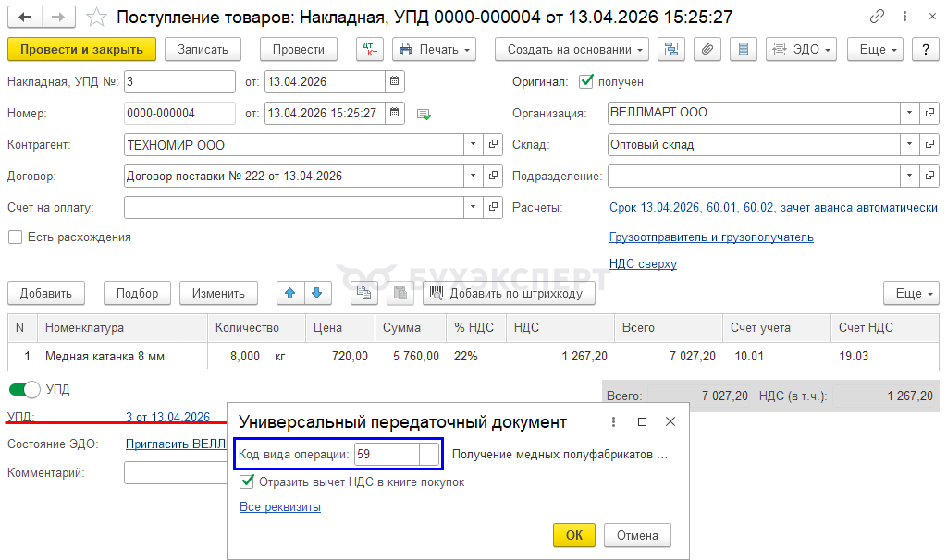Click the Записать button

pyautogui.click(x=203, y=50)
